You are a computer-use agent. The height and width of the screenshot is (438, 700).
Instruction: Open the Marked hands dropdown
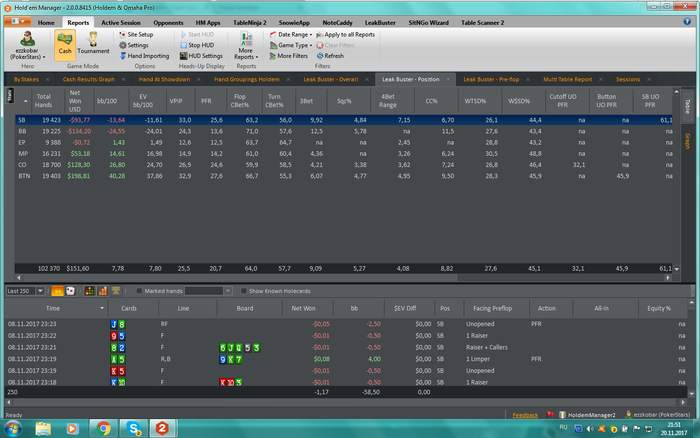(228, 291)
